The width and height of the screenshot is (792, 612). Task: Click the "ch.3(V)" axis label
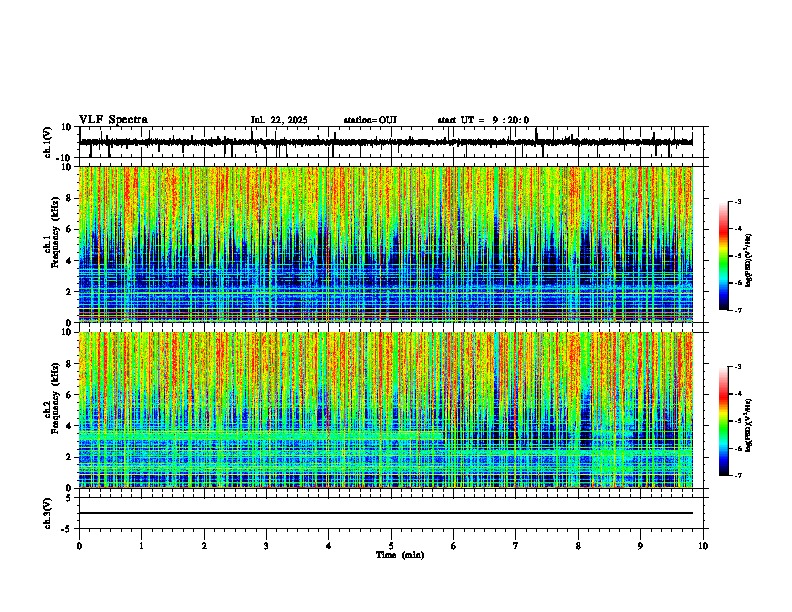(48, 513)
